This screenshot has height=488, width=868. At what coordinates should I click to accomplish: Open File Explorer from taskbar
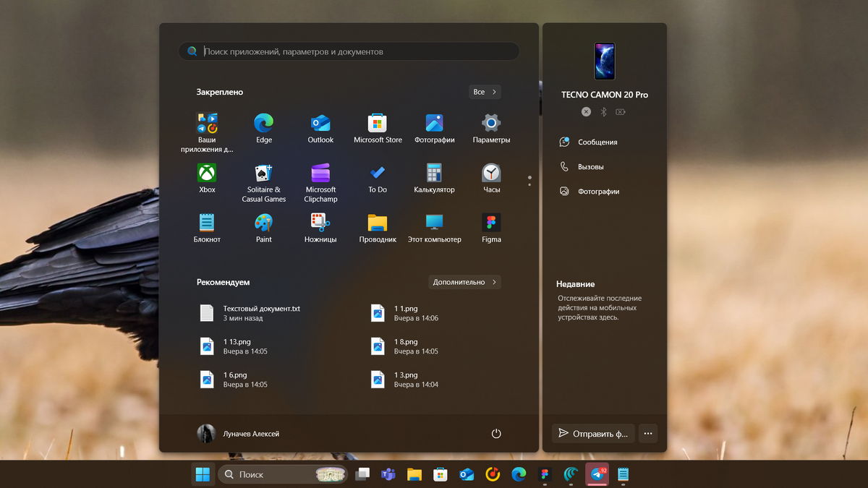point(414,474)
